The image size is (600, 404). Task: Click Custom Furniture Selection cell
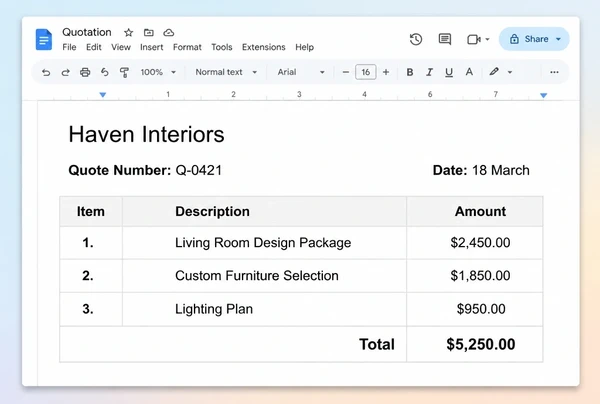264,276
